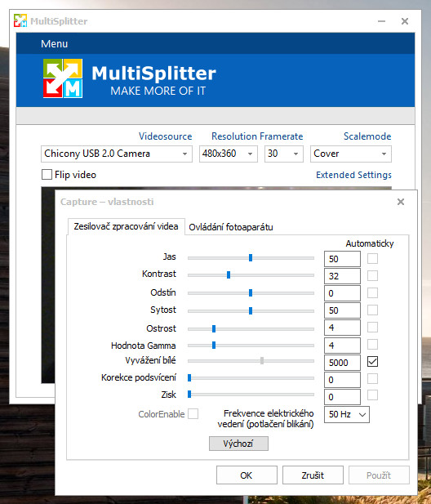Open the Extended Settings link
The height and width of the screenshot is (504, 431).
(353, 175)
